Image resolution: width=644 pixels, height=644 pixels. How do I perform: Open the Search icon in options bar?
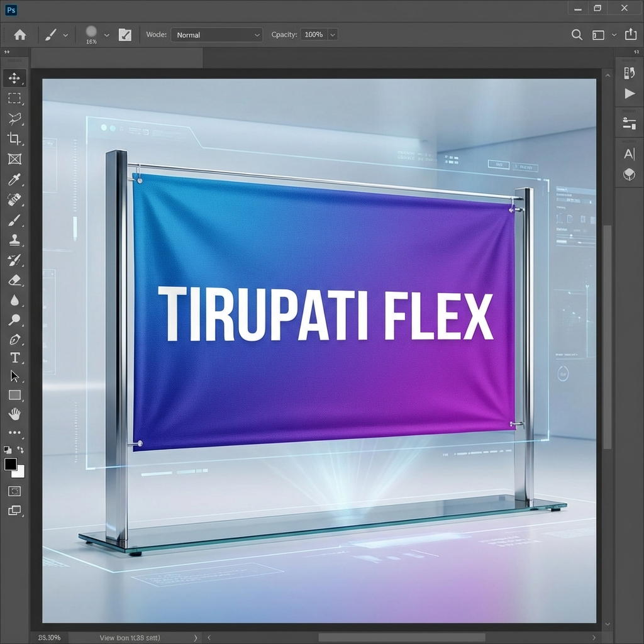coord(577,35)
